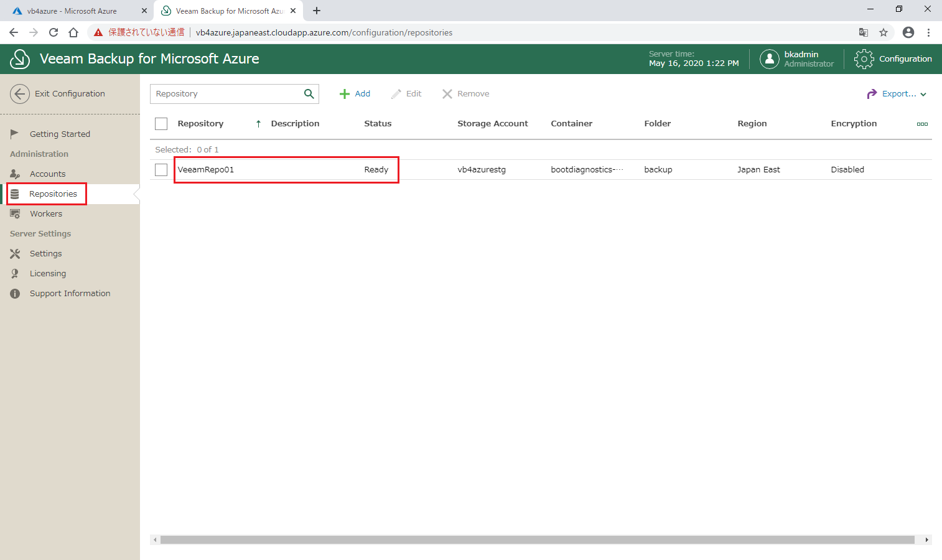Viewport: 942px width, 560px height.
Task: Click the Container column header
Action: [x=571, y=123]
